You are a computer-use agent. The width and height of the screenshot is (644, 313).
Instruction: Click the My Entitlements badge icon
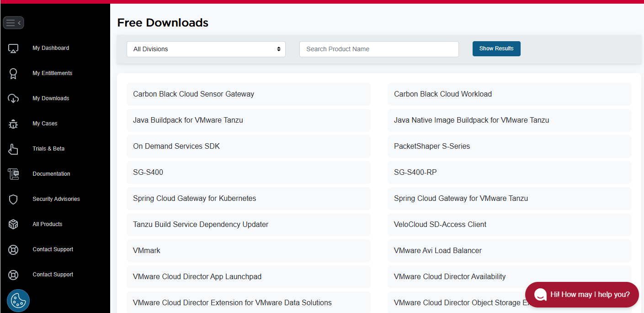(x=13, y=73)
